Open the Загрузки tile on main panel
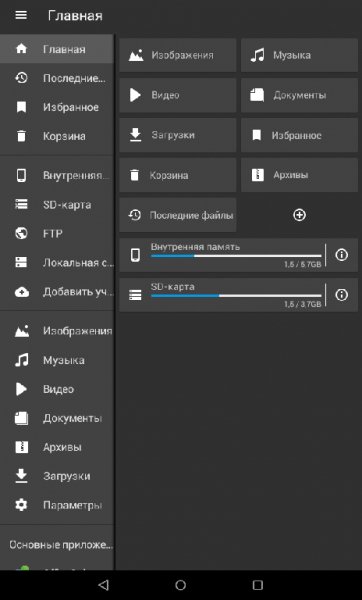 tap(178, 135)
